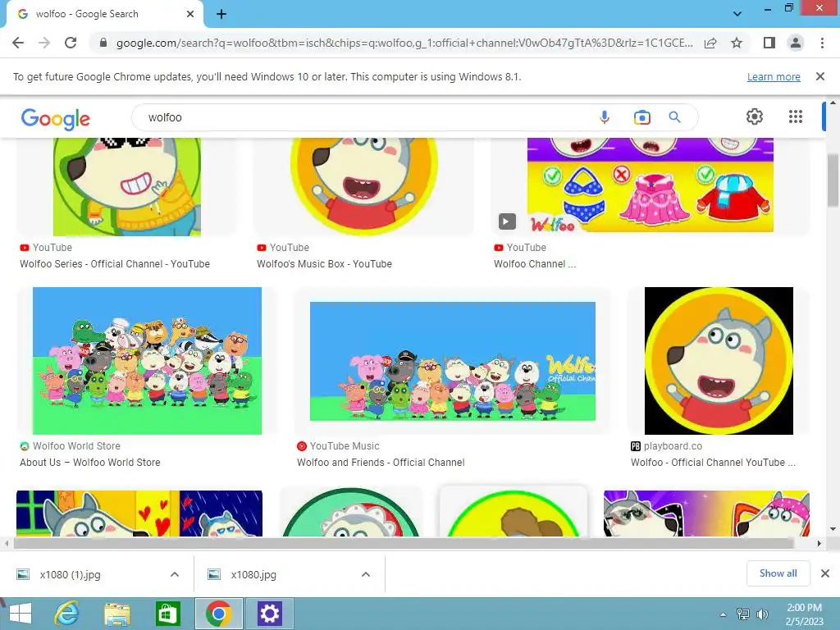This screenshot has height=630, width=840.
Task: View site information lock icon
Action: click(103, 43)
